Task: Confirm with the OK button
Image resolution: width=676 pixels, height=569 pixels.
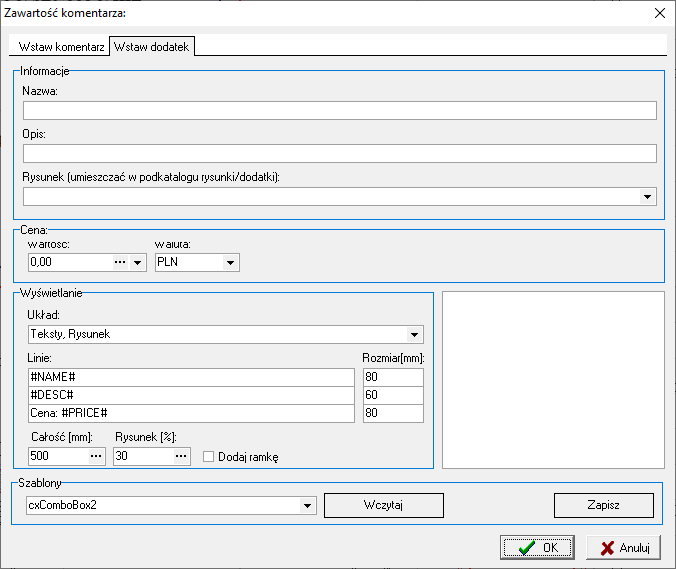Action: (538, 548)
